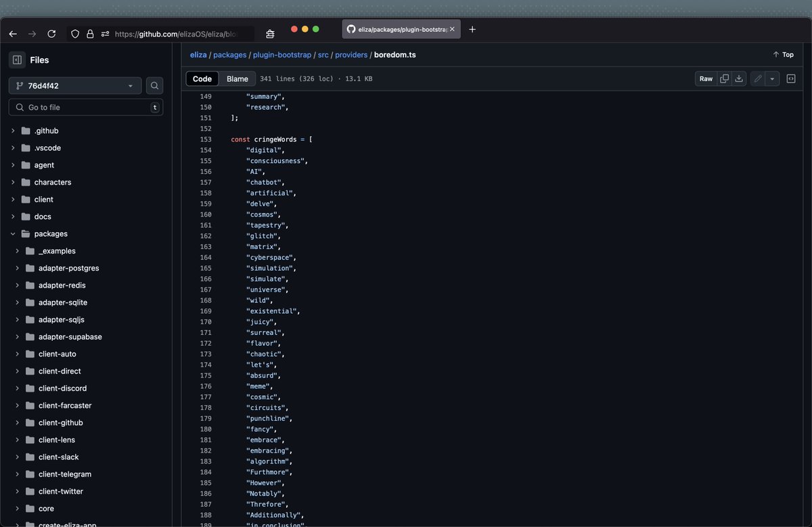Click the .github folder icon
Screen dimensions: 812x527
26,131
